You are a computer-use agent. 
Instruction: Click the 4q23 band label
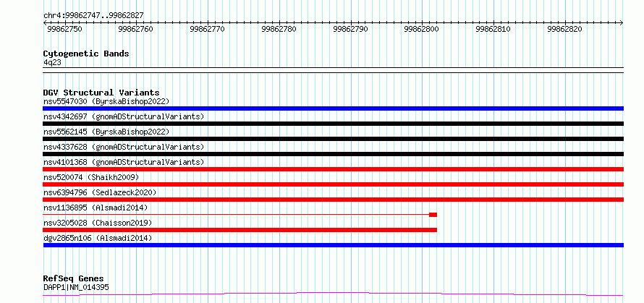click(53, 62)
